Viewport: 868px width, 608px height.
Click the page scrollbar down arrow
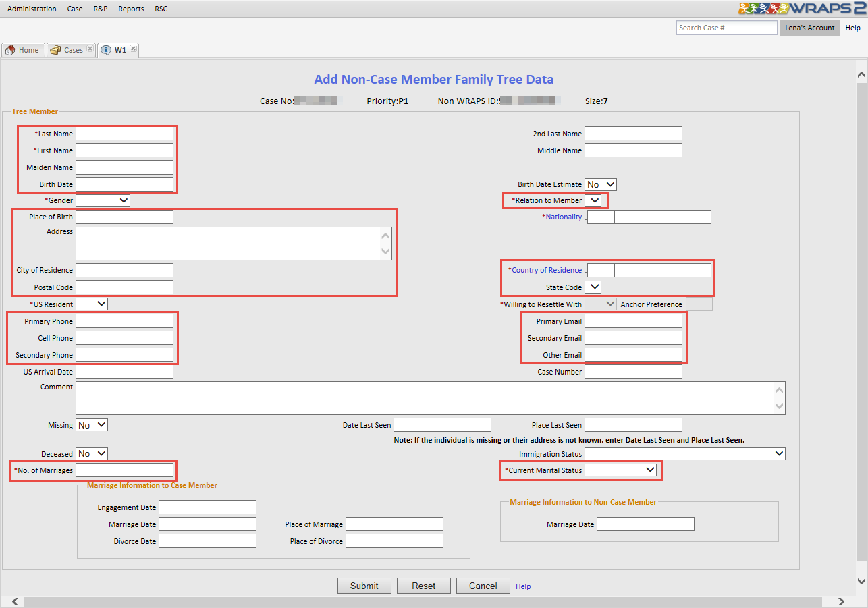861,582
